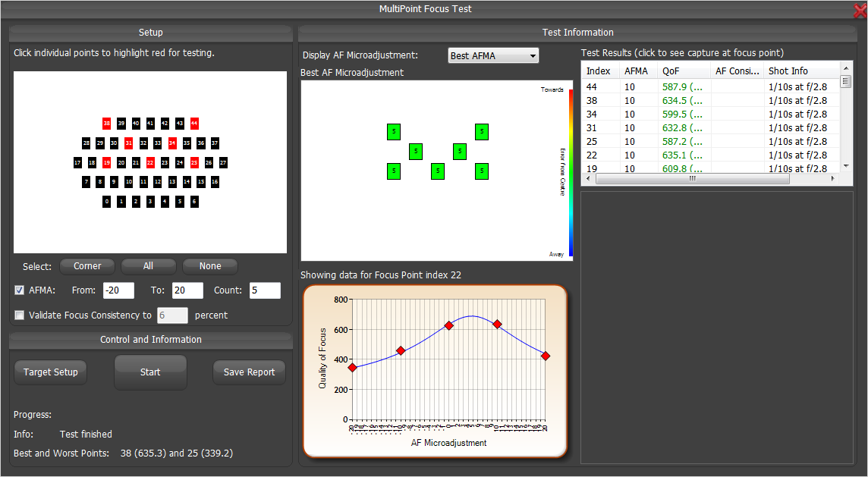This screenshot has width=868, height=477.
Task: Highlight focus point 23 for testing
Action: (x=165, y=163)
